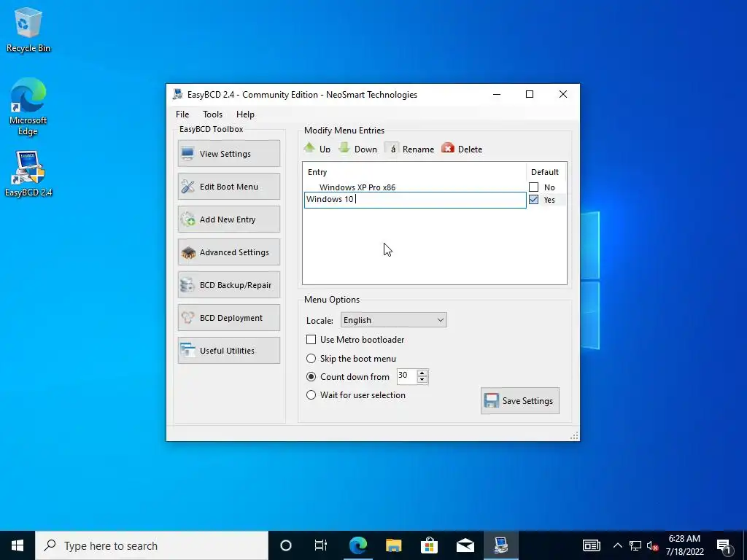Screen dimensions: 747x560
Task: Click Save Settings button
Action: [x=519, y=400]
